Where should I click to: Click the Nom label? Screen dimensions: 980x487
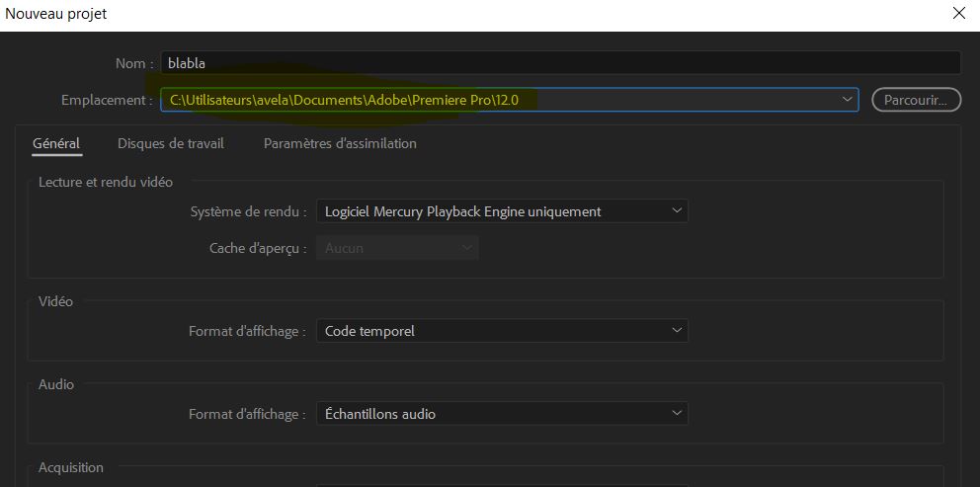coord(134,63)
